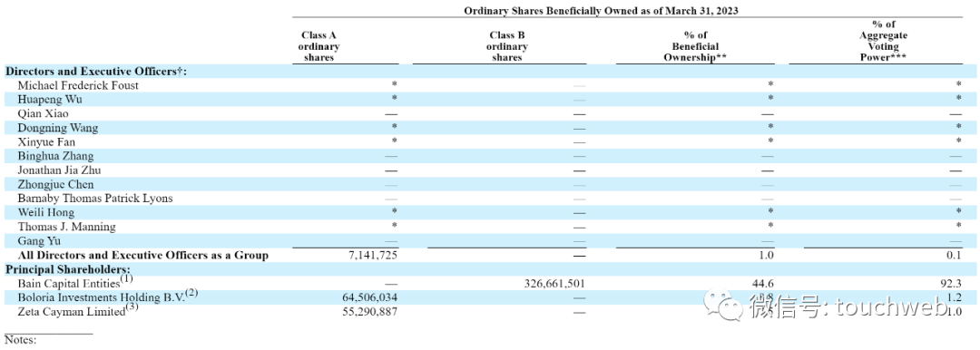Click the Michael Frederick Foust row name
Screen dimensions: 980x350
pos(78,85)
